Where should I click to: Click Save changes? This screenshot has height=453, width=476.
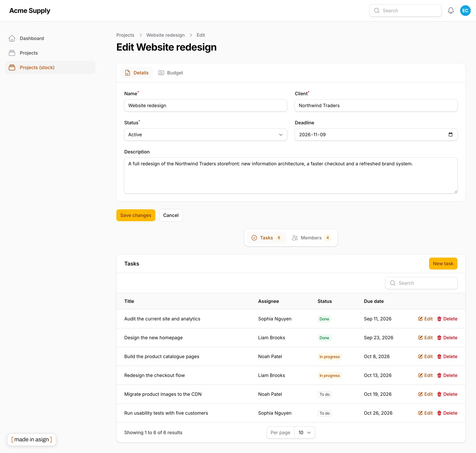136,215
